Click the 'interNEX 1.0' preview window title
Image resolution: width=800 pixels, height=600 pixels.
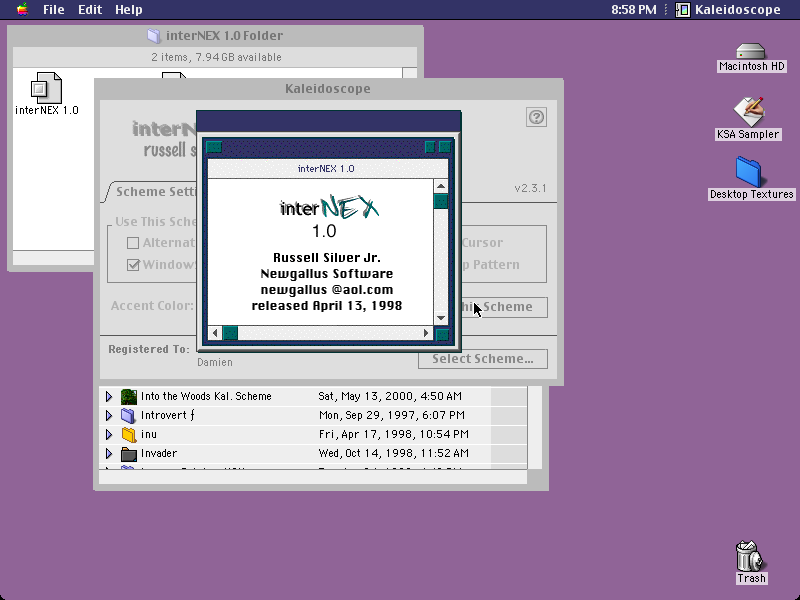tap(326, 169)
